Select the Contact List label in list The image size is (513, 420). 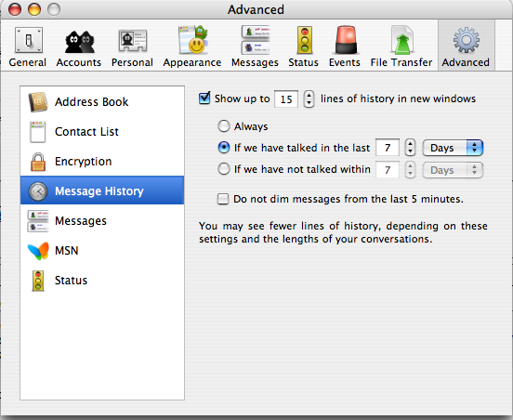point(86,132)
